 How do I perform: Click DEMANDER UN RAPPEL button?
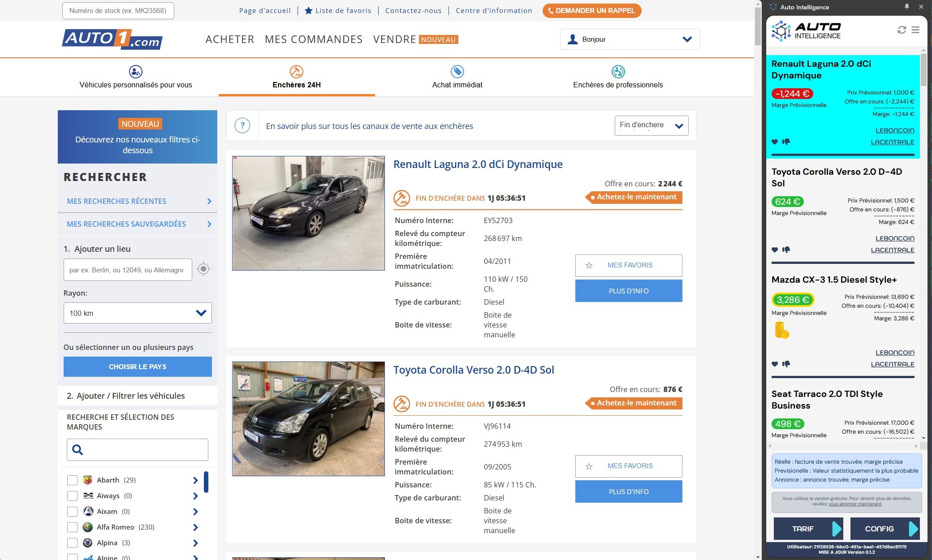point(591,10)
